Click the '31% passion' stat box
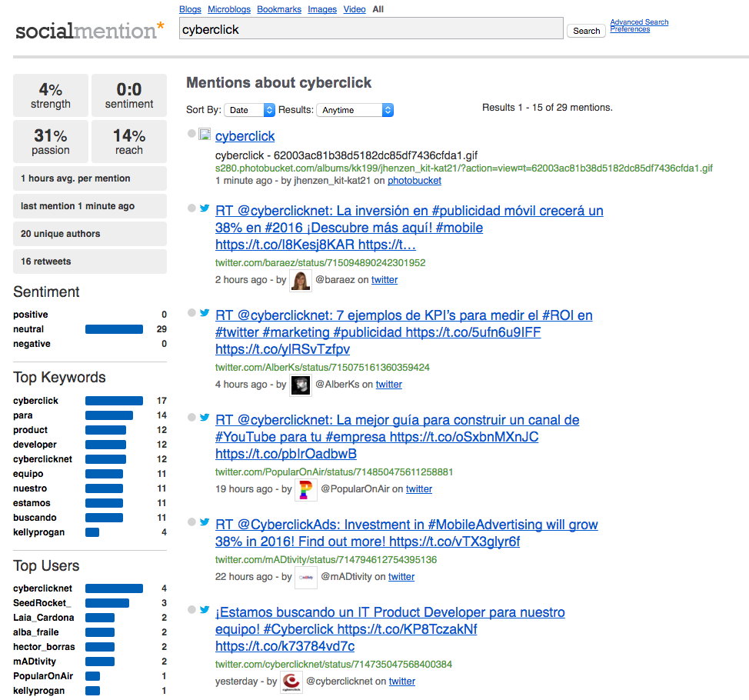This screenshot has height=700, width=749. 51,142
